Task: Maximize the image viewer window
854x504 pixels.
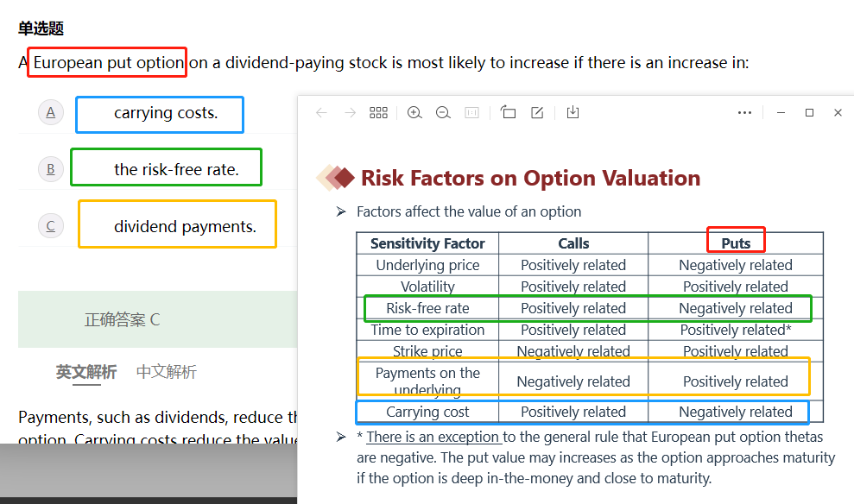Action: coord(809,113)
